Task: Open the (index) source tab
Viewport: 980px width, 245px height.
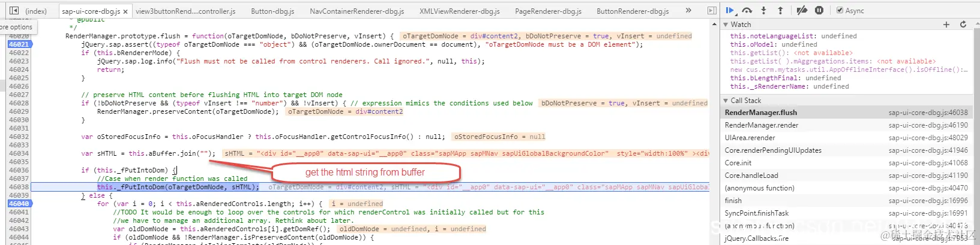Action: tap(36, 11)
